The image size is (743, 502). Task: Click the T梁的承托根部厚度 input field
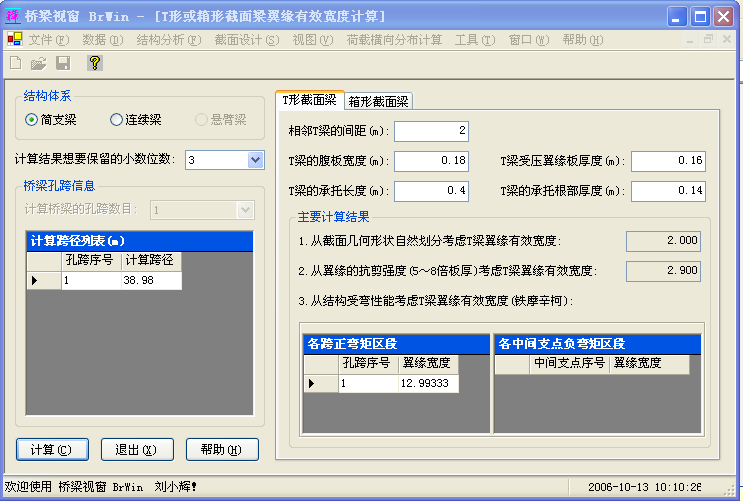point(668,191)
